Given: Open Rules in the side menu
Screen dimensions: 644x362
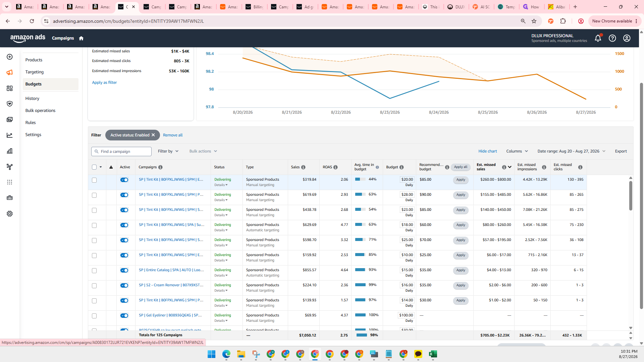Looking at the screenshot, I should click(31, 123).
